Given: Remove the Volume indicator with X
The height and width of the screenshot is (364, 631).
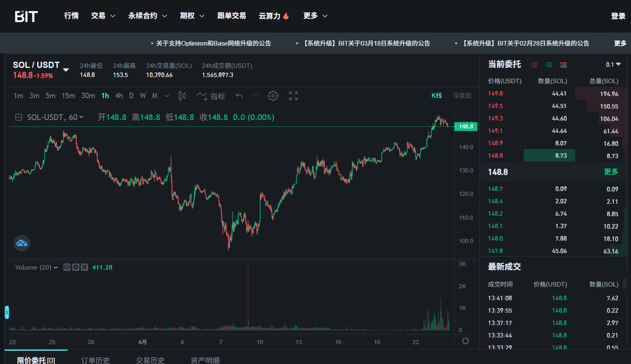Looking at the screenshot, I should tap(84, 267).
